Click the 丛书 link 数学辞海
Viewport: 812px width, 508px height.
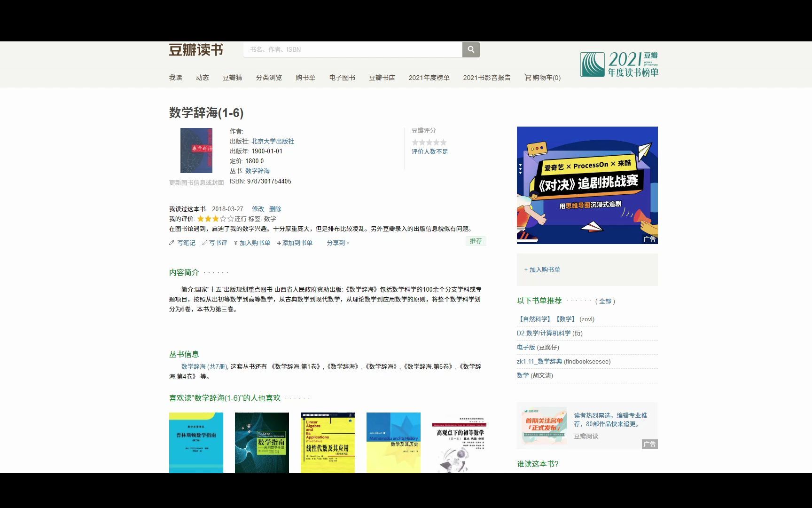tap(258, 171)
